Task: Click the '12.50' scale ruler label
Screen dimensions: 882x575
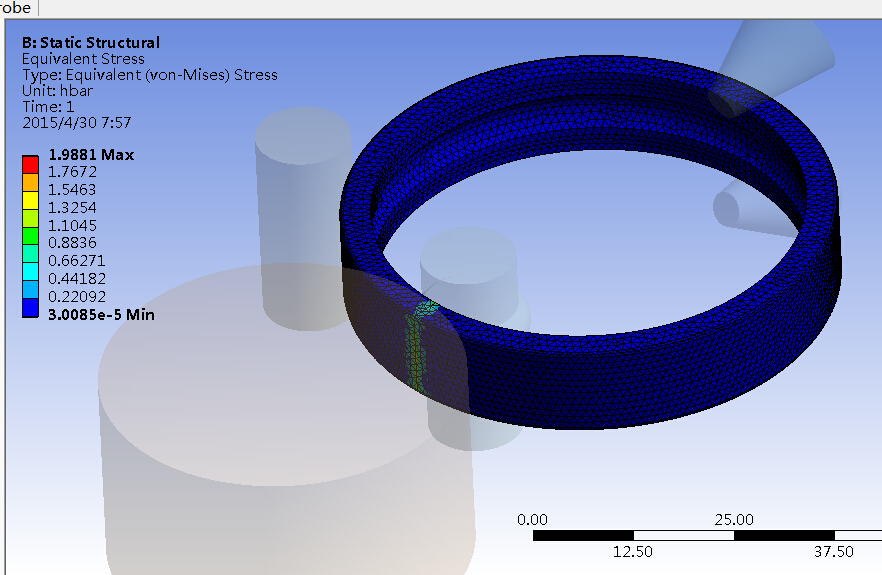Action: (x=633, y=552)
